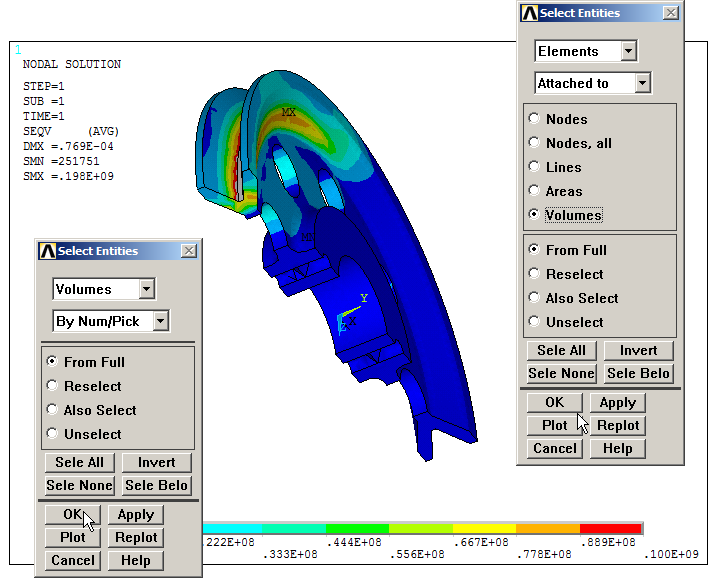The height and width of the screenshot is (578, 720).
Task: Click Apply in the left Volumes dialog
Action: click(136, 514)
